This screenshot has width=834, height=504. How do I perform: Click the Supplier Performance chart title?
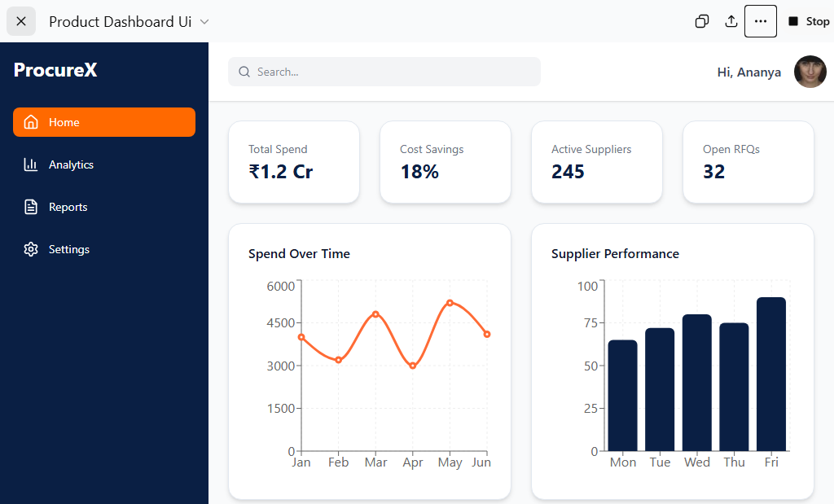615,254
